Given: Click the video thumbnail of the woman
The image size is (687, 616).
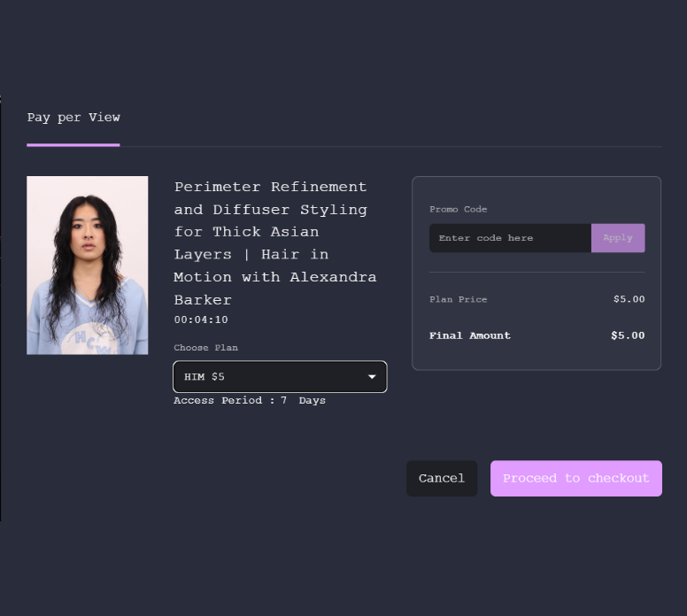Looking at the screenshot, I should 87,265.
